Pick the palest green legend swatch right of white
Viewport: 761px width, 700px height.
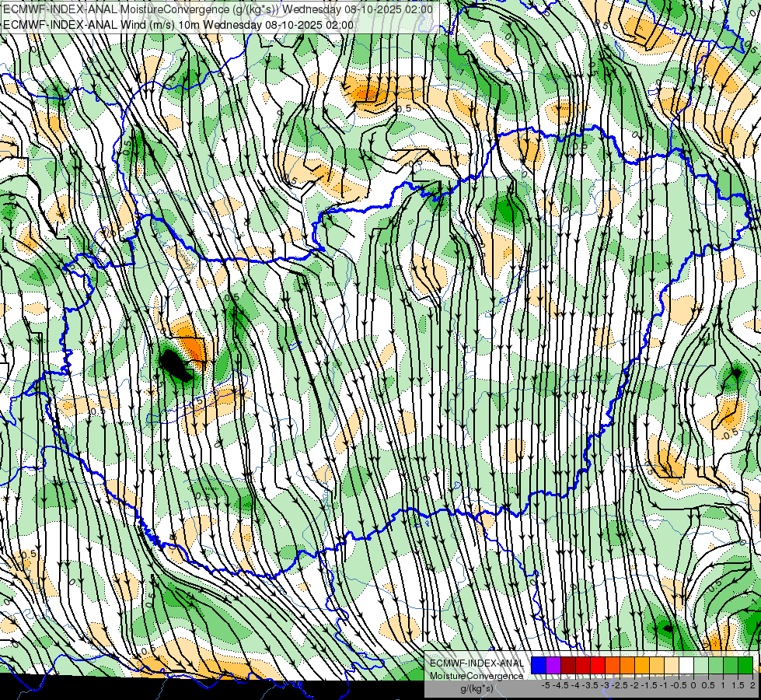(x=701, y=666)
